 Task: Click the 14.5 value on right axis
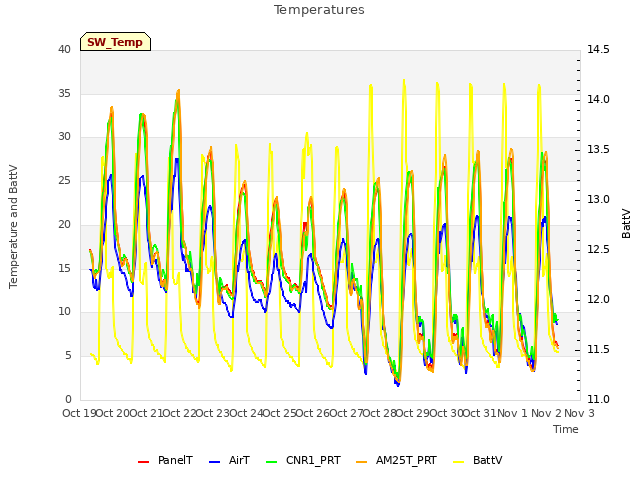pyautogui.click(x=598, y=50)
